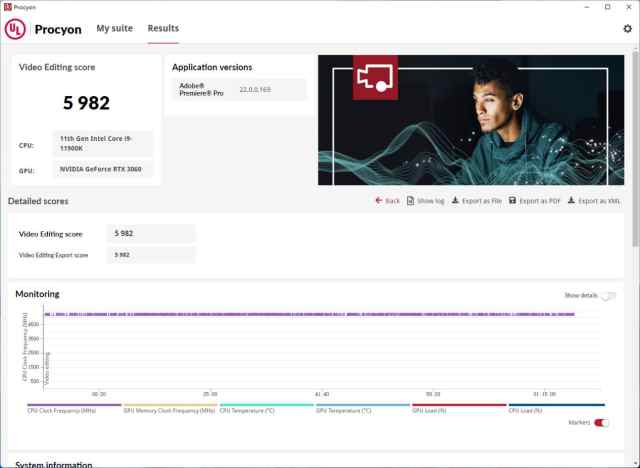The height and width of the screenshot is (468, 640).
Task: Click the Export as PDF save icon
Action: 512,200
